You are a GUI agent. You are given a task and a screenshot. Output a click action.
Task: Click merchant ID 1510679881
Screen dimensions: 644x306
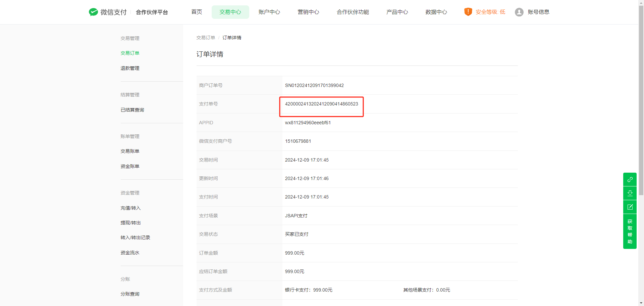coord(298,141)
